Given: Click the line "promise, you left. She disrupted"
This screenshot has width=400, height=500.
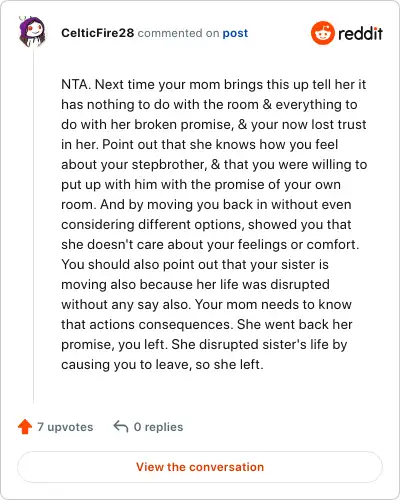Looking at the screenshot, I should tap(204, 344).
